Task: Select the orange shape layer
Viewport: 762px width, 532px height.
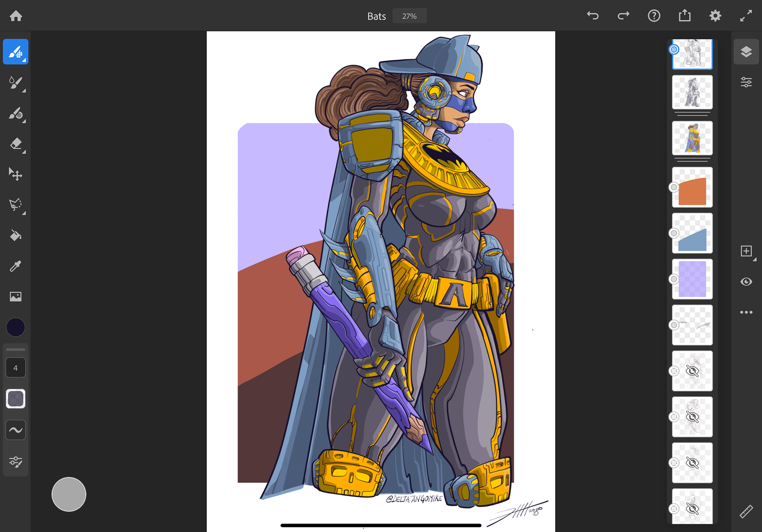Action: point(692,187)
